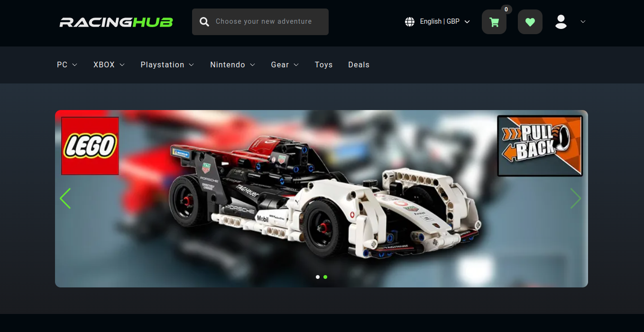Click the LEGO logo on the banner
This screenshot has width=644, height=332.
click(90, 146)
